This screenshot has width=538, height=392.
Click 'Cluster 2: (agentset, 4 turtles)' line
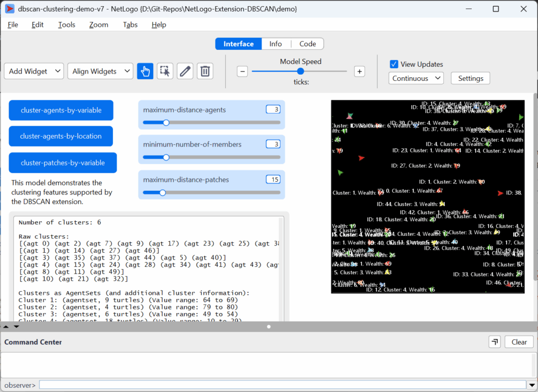point(128,307)
